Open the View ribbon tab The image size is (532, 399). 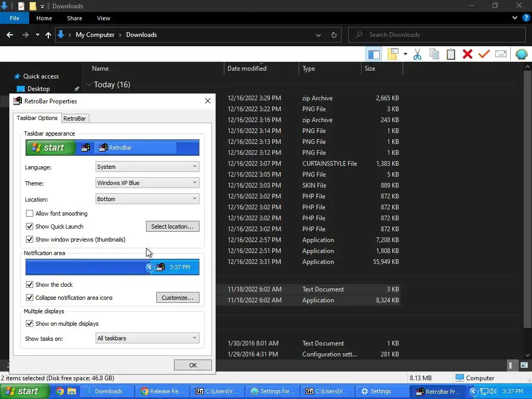[x=103, y=18]
